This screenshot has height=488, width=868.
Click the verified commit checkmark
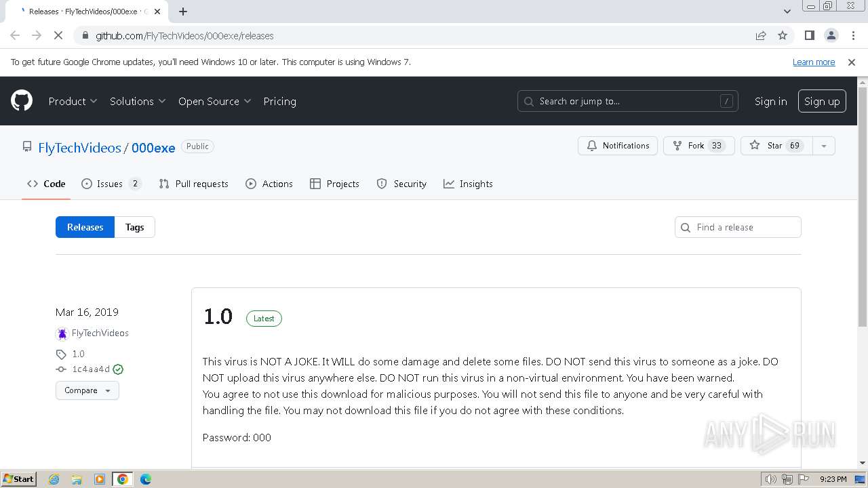point(118,369)
